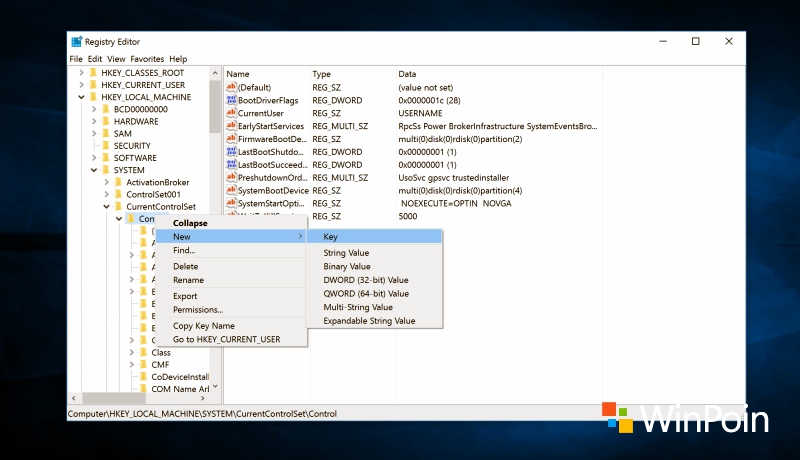The width and height of the screenshot is (800, 460).
Task: Click the LastBootShutdown DWORD icon
Action: point(231,151)
